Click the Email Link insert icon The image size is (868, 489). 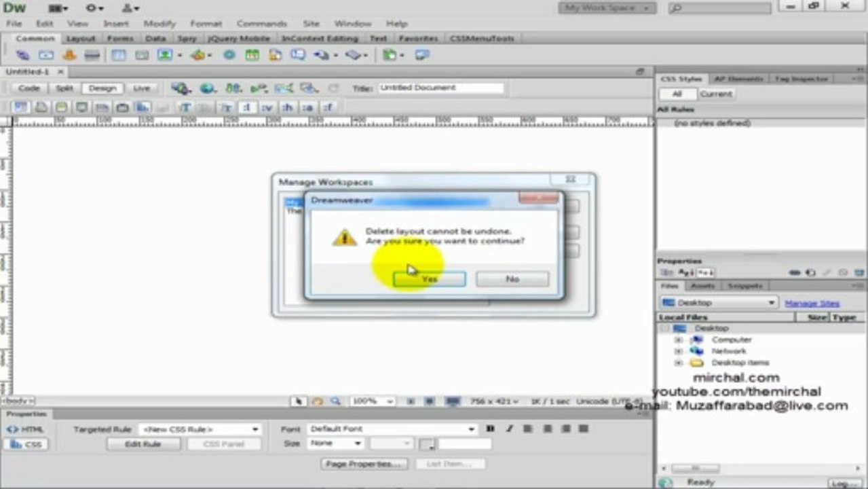click(x=46, y=55)
